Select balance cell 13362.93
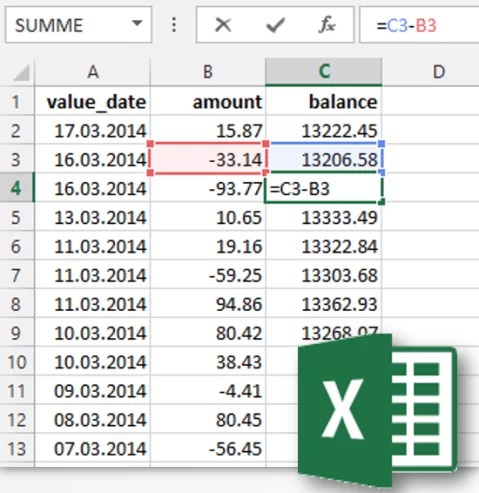Viewport: 479px width, 493px height. click(x=324, y=304)
